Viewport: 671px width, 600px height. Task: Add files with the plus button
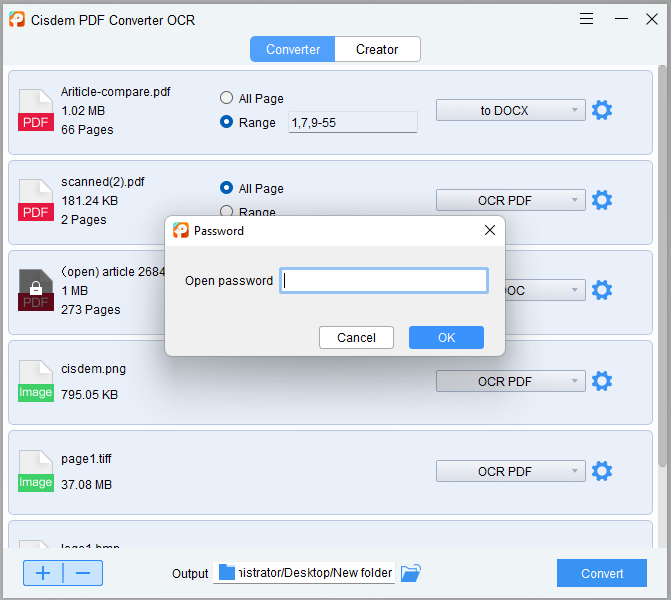point(43,573)
